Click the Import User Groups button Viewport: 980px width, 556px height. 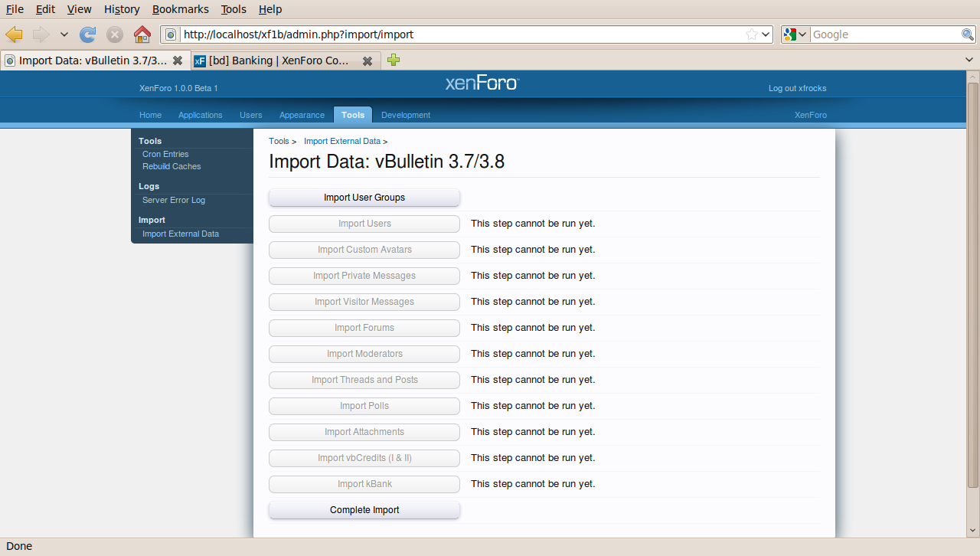click(x=364, y=198)
